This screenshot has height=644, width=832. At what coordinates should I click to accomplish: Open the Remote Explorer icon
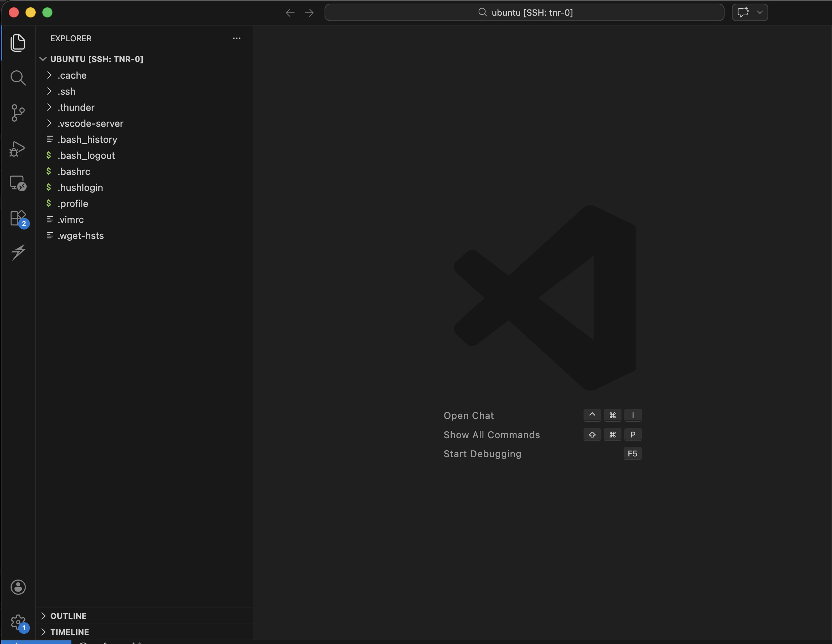coord(18,183)
